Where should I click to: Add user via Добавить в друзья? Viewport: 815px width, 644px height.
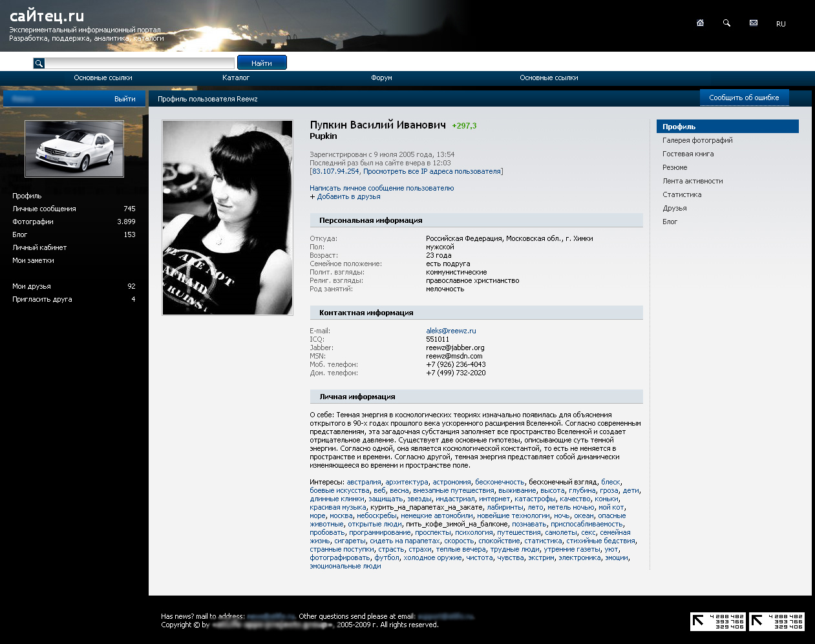point(348,196)
